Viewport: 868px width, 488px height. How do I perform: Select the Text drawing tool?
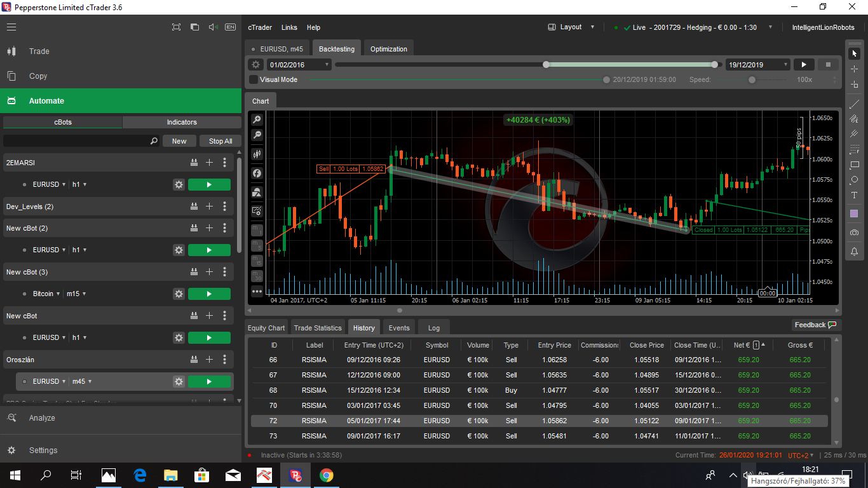(x=855, y=196)
